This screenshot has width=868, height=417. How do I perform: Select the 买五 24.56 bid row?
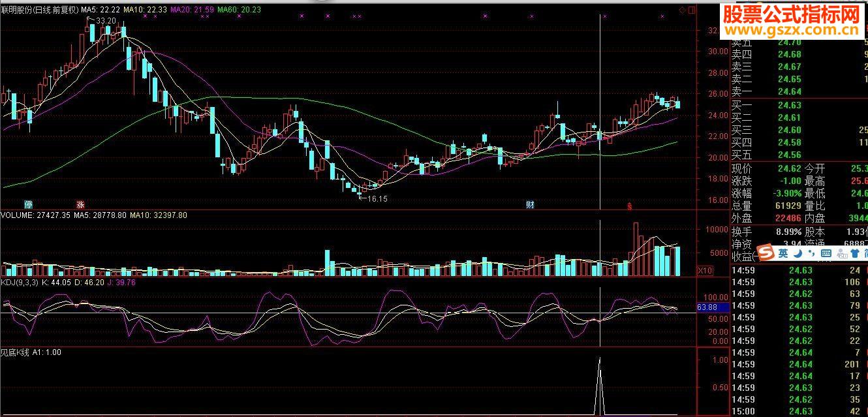798,155
